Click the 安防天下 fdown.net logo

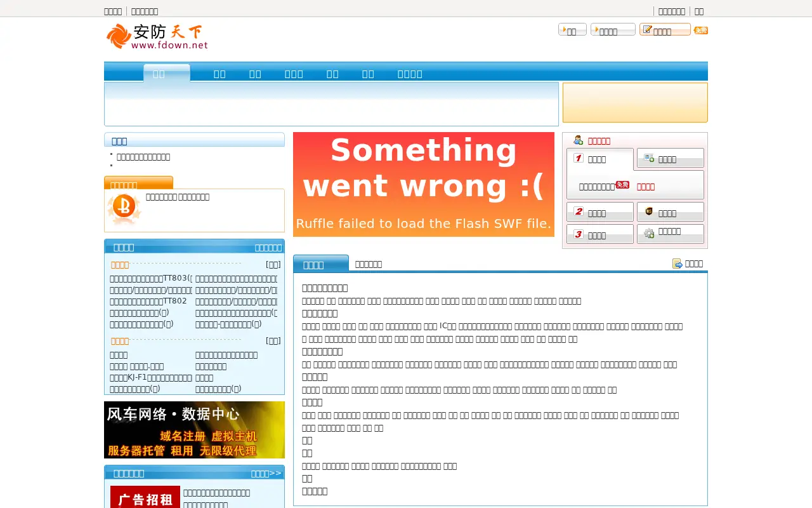click(x=157, y=37)
